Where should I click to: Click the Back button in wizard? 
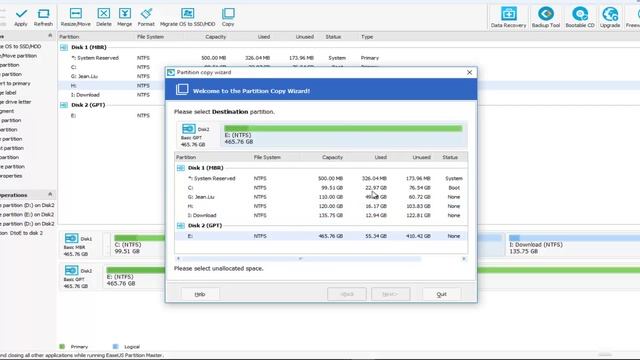coord(347,294)
